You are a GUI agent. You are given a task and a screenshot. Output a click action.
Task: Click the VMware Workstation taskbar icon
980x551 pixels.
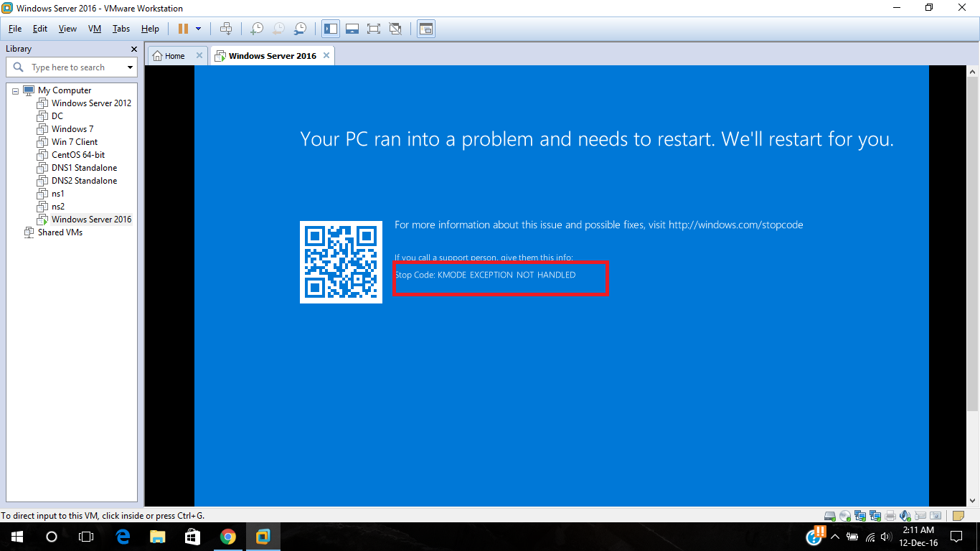pos(263,537)
